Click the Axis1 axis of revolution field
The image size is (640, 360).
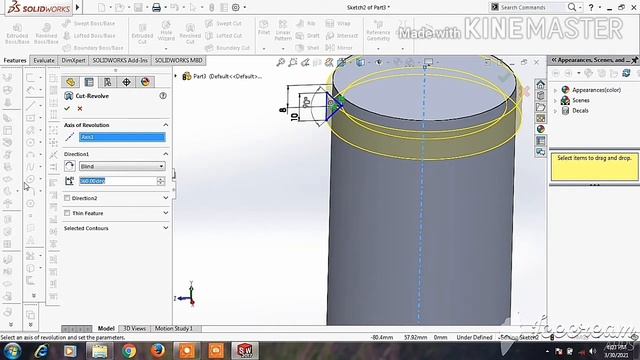pyautogui.click(x=122, y=137)
